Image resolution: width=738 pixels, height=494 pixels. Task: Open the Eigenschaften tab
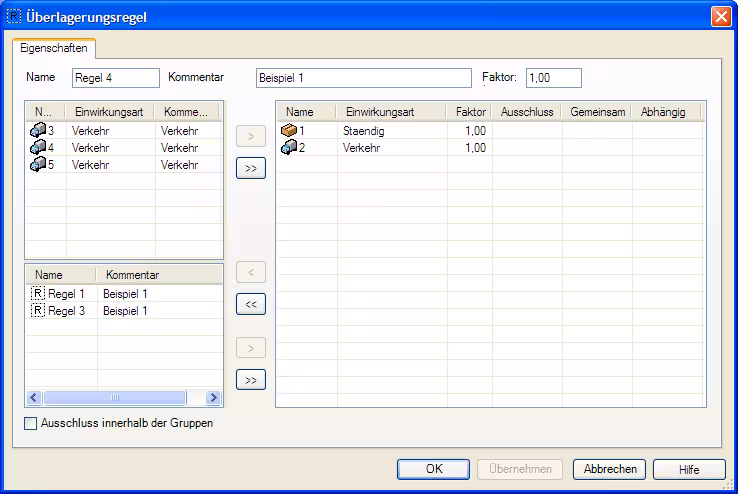pos(53,48)
